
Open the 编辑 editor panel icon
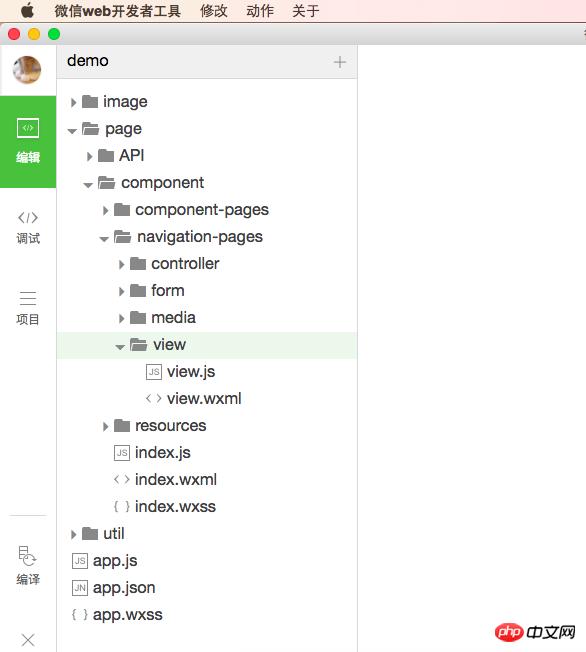tap(28, 128)
